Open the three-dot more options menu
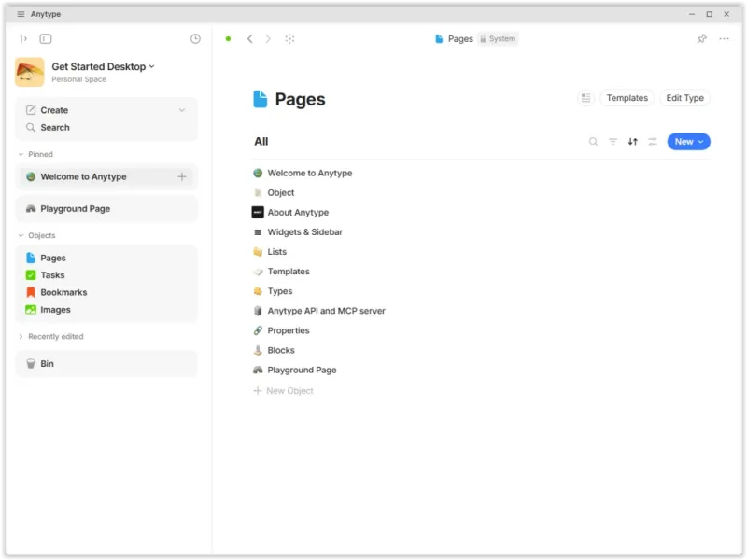747x560 pixels. (725, 38)
